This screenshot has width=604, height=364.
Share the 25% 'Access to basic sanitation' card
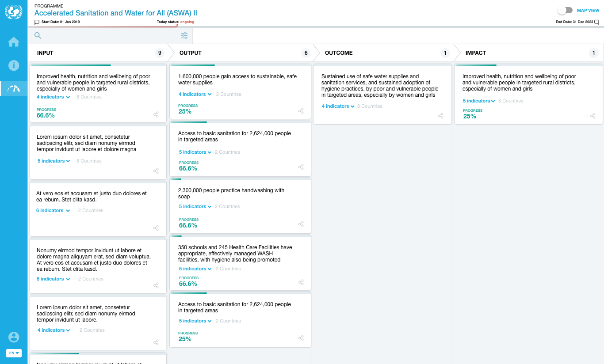[301, 338]
